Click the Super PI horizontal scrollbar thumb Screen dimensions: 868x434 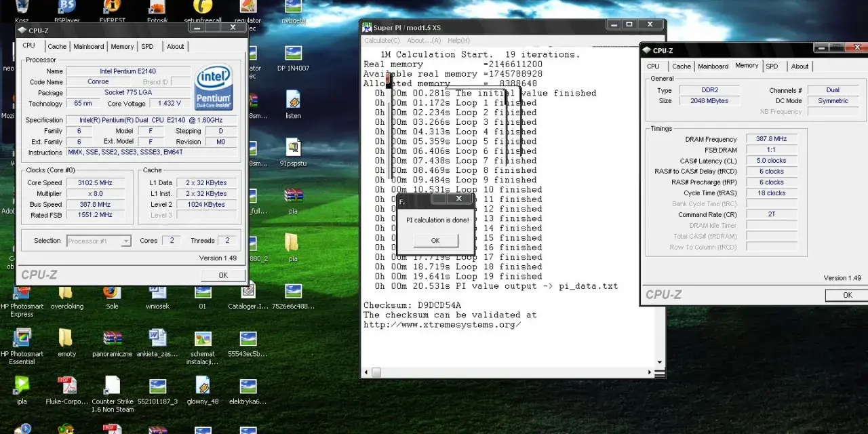point(376,372)
